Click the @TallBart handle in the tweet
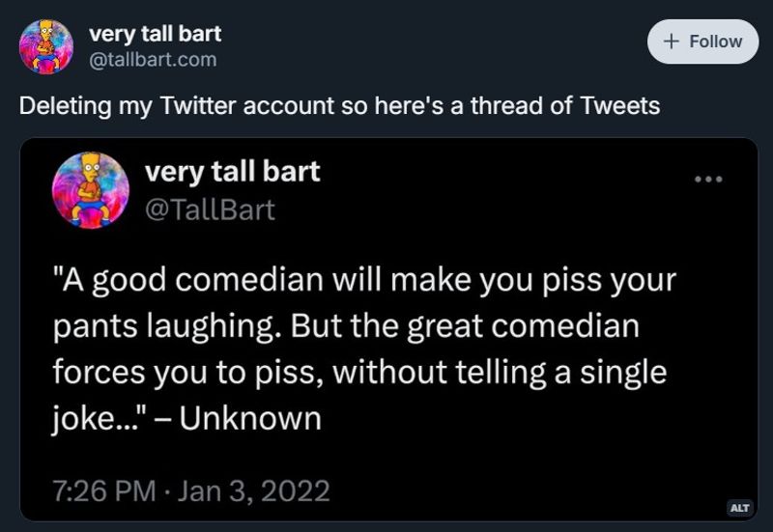Screen dimensions: 773x532 [x=210, y=210]
